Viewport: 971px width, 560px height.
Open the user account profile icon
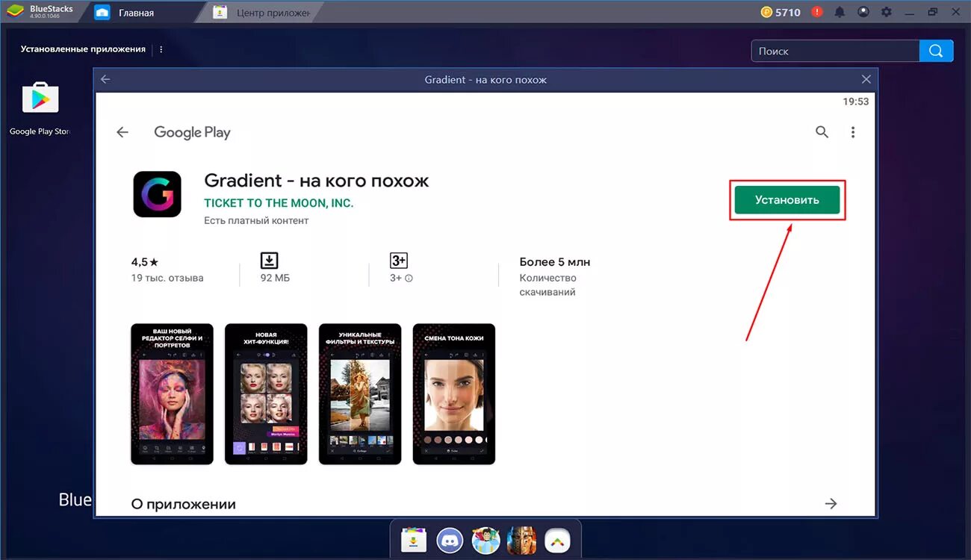[863, 12]
